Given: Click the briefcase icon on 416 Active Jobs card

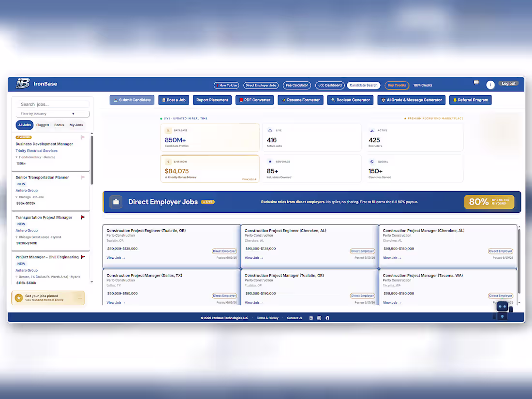Looking at the screenshot, I should pos(270,131).
